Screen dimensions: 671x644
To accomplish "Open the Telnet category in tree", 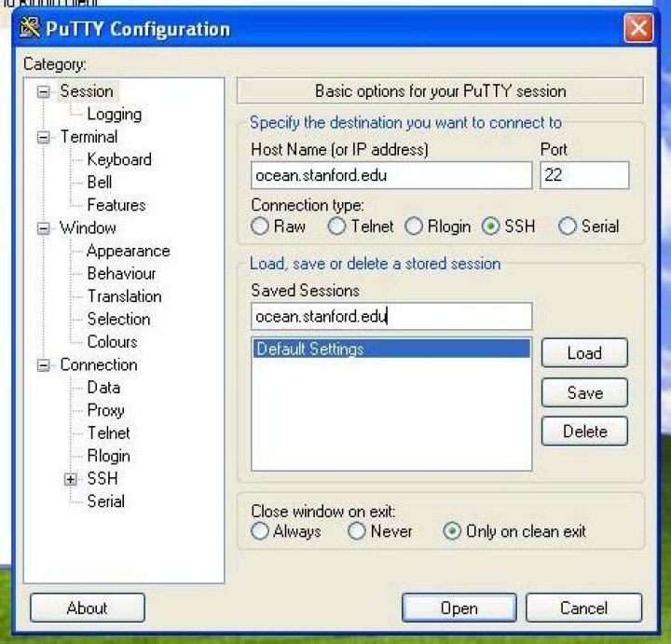I will coord(108,432).
